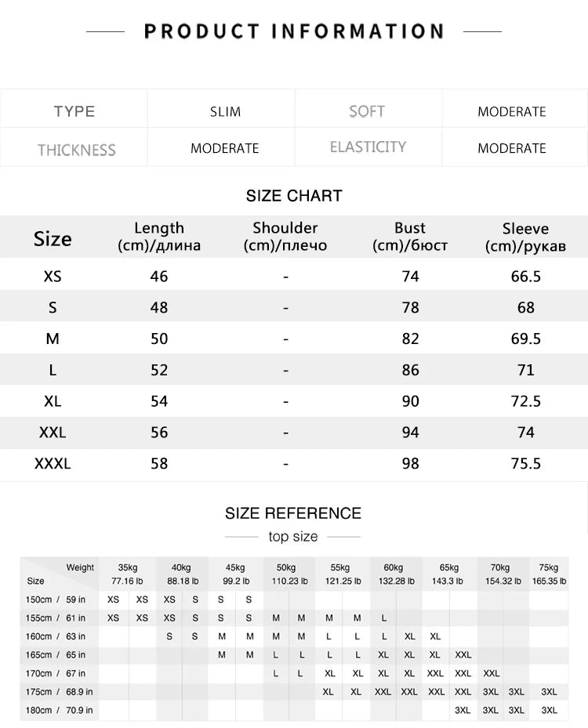Click the XXXL row label in size chart
588x728 pixels.
pyautogui.click(x=53, y=464)
